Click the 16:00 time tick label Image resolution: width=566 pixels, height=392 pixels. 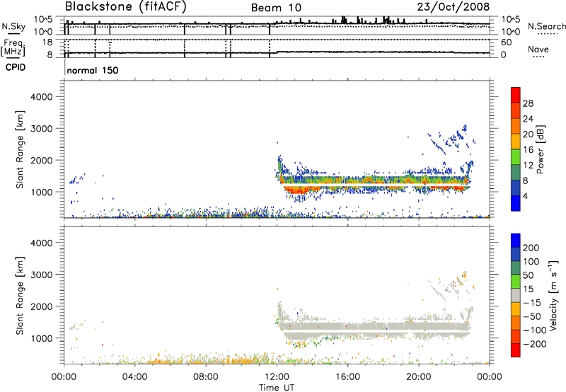[x=347, y=377]
